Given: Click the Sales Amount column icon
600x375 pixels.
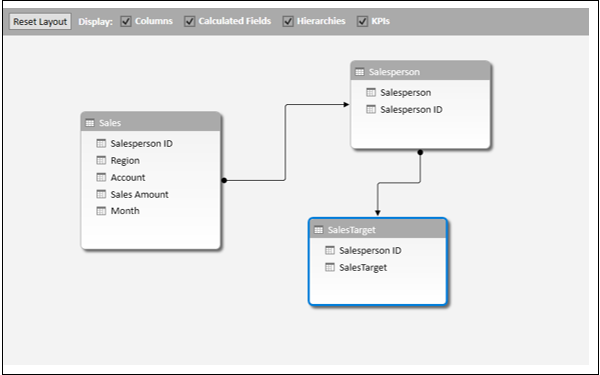Looking at the screenshot, I should pyautogui.click(x=101, y=194).
